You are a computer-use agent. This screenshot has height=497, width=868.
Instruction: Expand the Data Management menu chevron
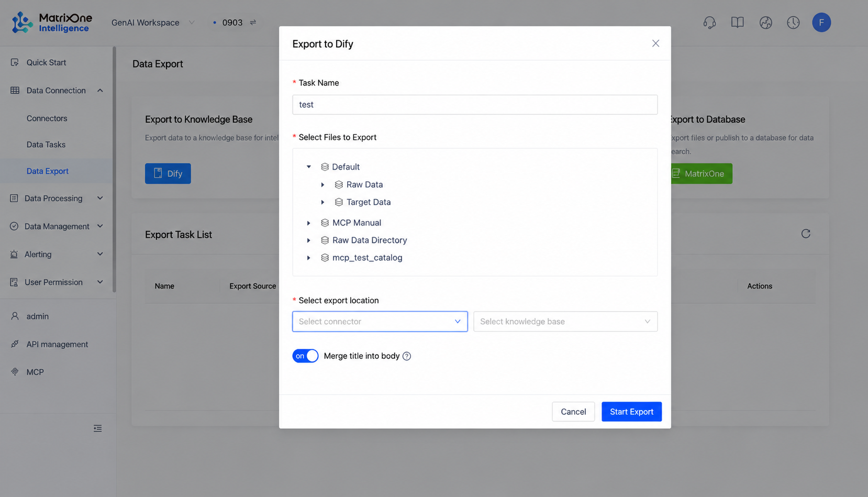pos(100,226)
